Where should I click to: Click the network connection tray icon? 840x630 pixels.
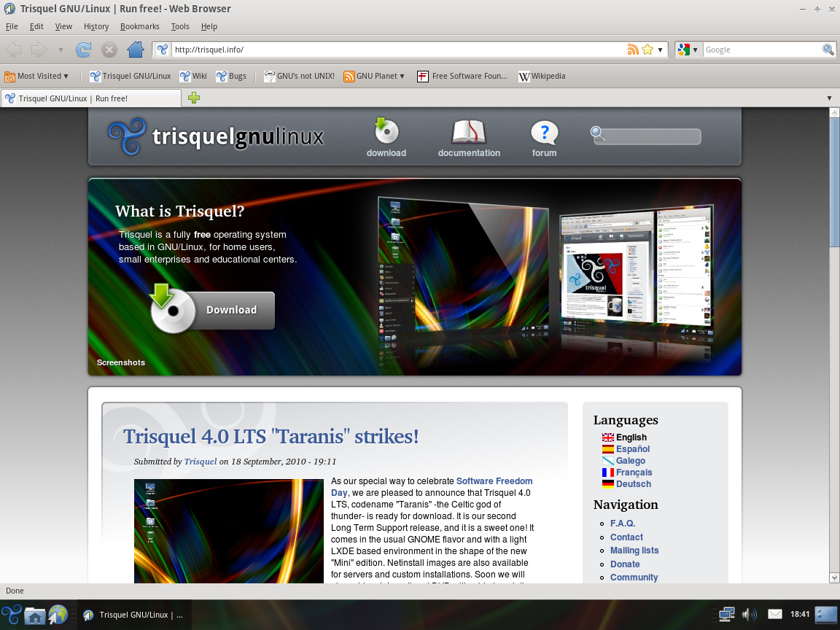pos(726,615)
